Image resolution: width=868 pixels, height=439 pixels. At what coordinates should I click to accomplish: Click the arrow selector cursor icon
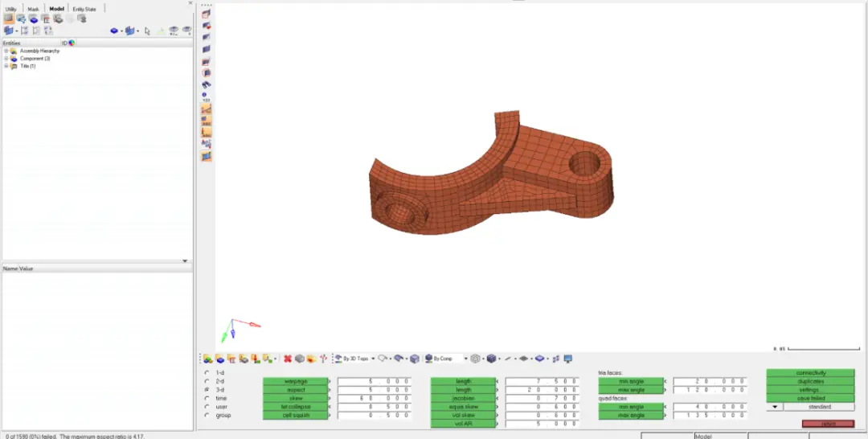pos(147,31)
